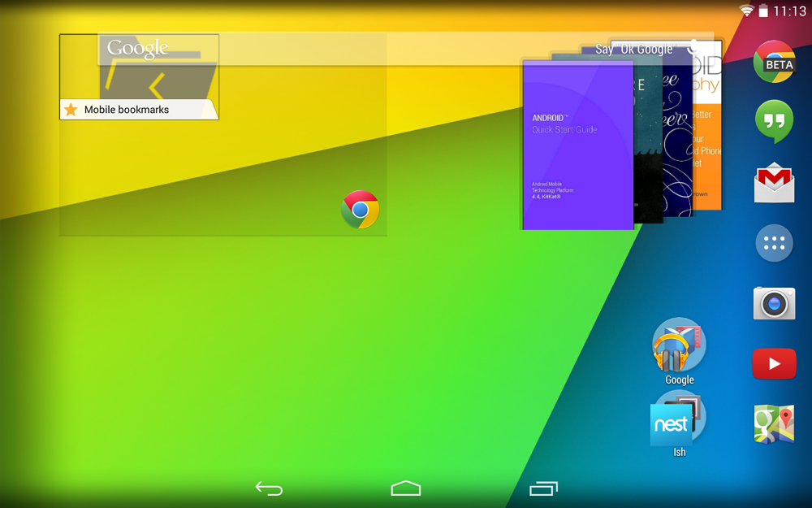Tap the Wi-Fi status icon
Screen dimensions: 812x508
pyautogui.click(x=746, y=11)
